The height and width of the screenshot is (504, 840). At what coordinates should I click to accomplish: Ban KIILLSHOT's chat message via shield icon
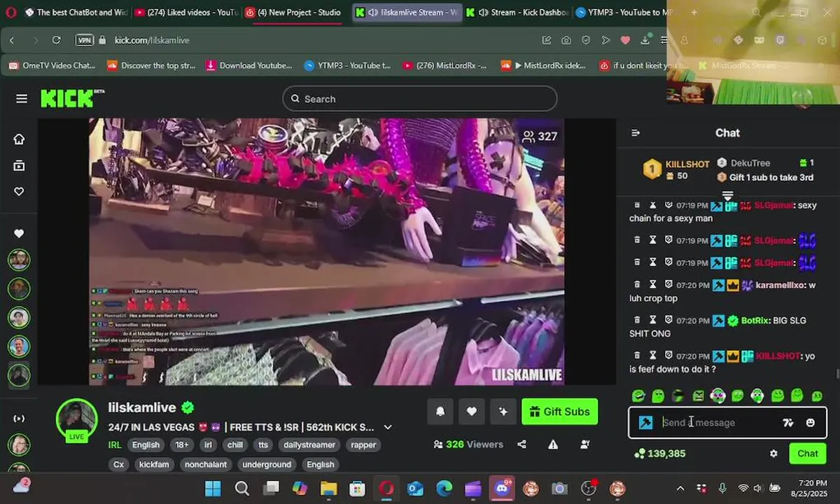tap(668, 356)
